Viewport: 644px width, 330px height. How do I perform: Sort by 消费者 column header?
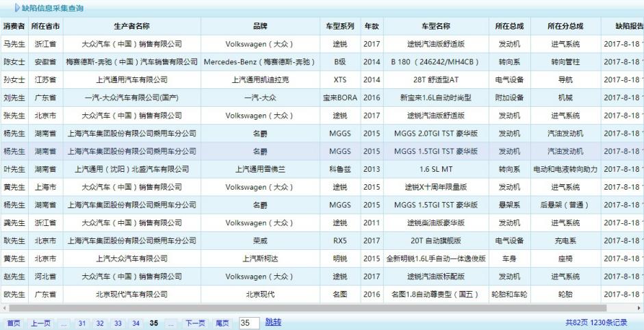click(14, 26)
